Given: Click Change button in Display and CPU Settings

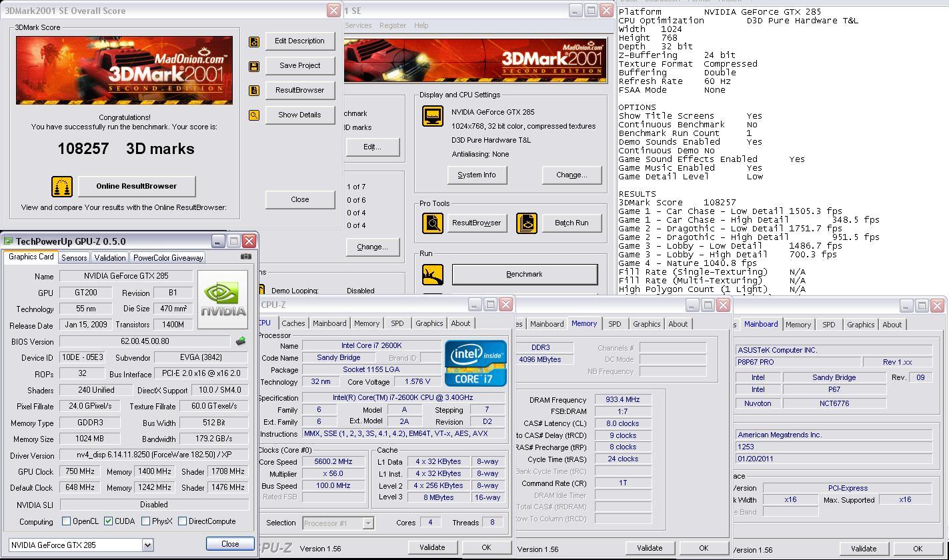Looking at the screenshot, I should pos(572,175).
